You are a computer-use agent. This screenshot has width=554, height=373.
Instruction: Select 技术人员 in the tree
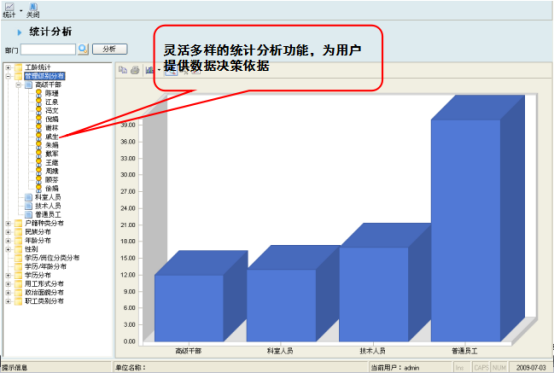48,206
